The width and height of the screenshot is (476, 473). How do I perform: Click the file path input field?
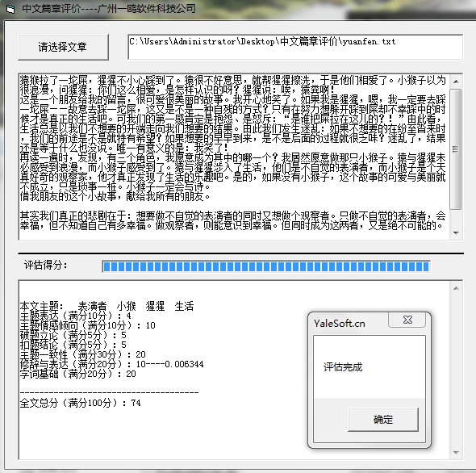coord(295,47)
